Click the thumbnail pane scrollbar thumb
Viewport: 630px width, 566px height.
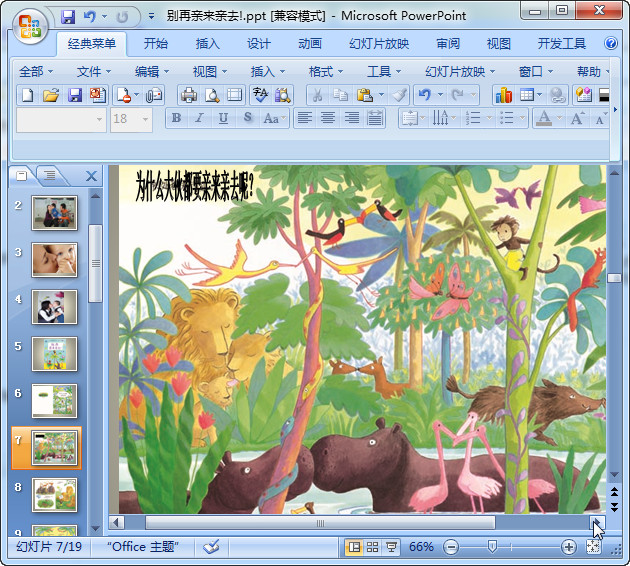click(x=95, y=263)
